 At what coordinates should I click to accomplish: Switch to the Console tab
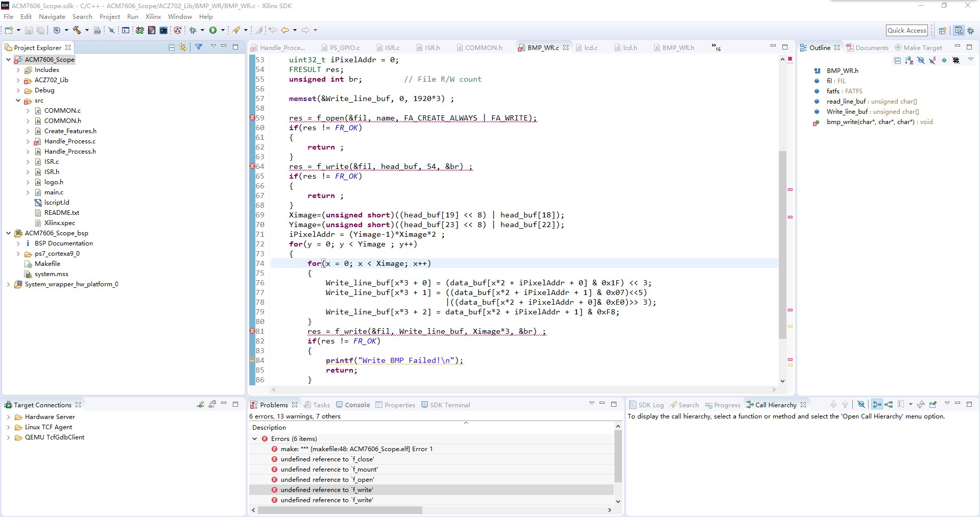click(353, 405)
